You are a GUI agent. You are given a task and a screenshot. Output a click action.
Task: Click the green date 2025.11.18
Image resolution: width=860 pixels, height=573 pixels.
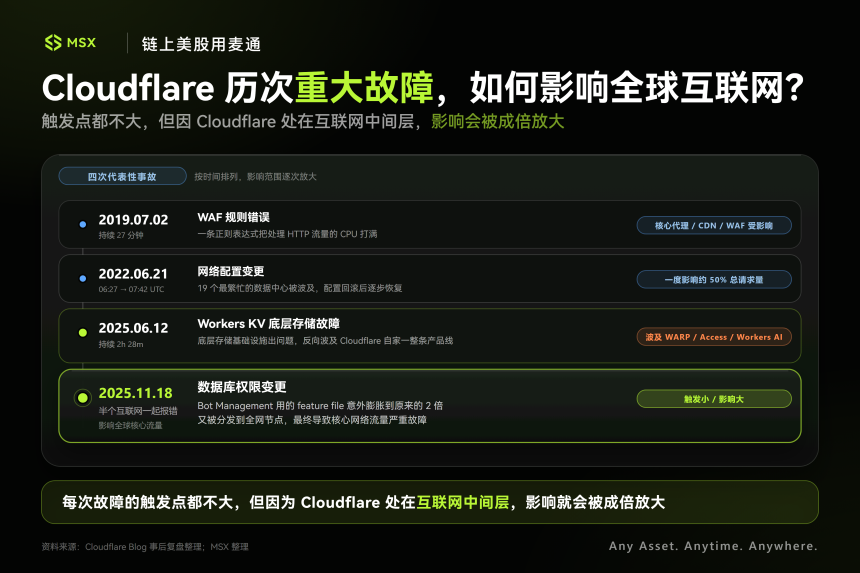click(x=135, y=393)
